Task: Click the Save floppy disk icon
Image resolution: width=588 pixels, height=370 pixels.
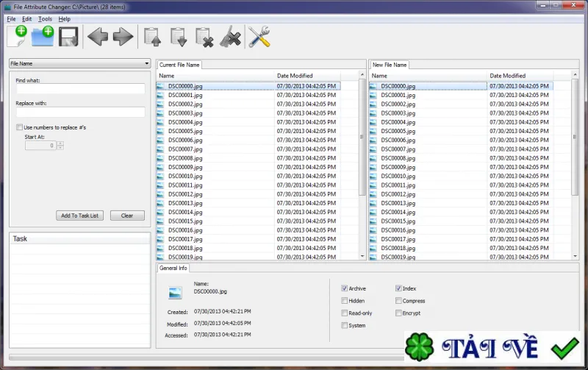Action: point(68,36)
